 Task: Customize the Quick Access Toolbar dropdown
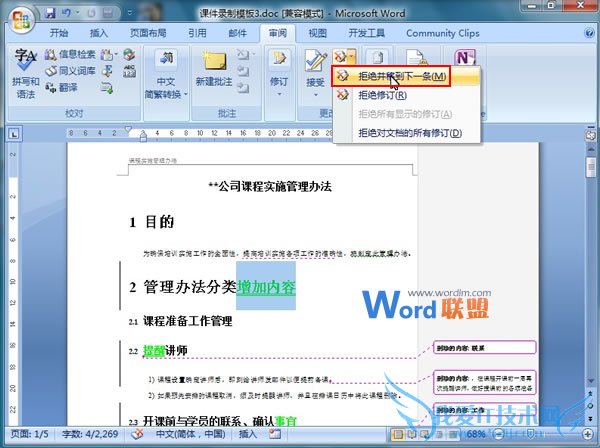(x=130, y=13)
